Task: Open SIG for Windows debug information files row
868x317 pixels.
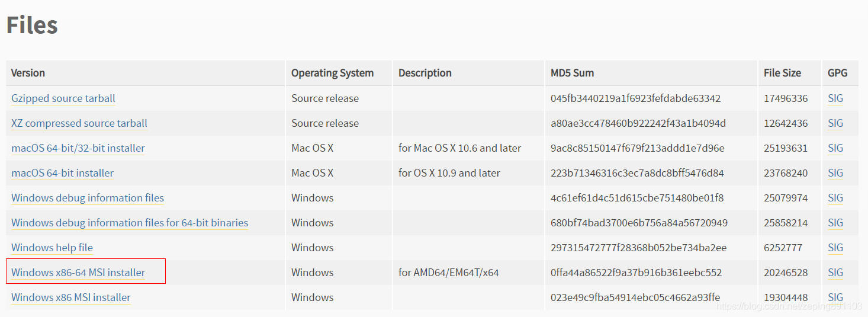Action: click(x=835, y=198)
